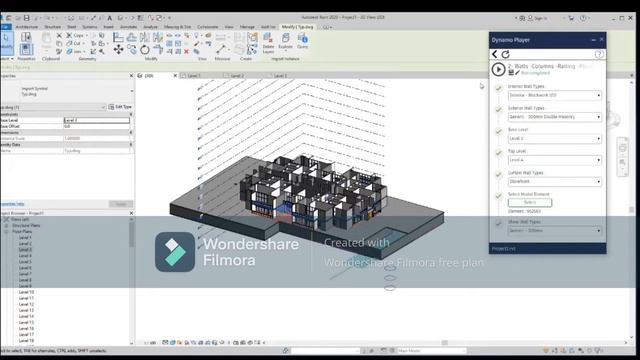Open the Revit help menu icon
Screen dimensions: 640x360
coord(583,18)
